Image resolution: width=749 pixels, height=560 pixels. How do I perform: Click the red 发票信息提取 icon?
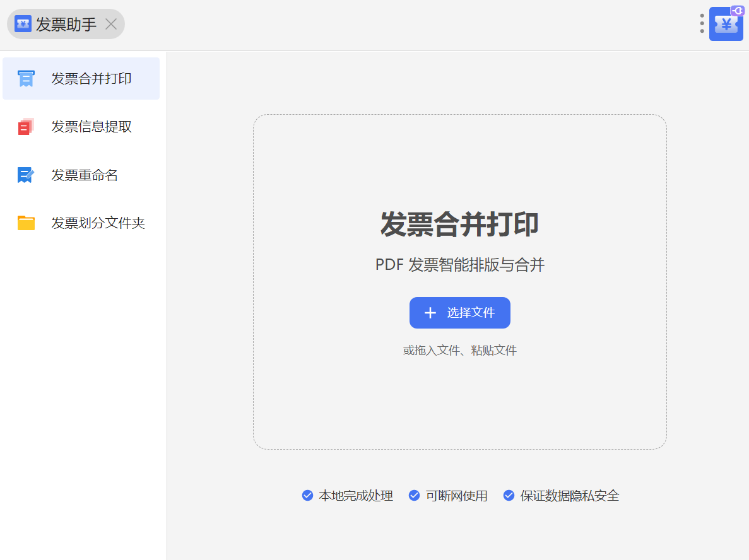26,127
